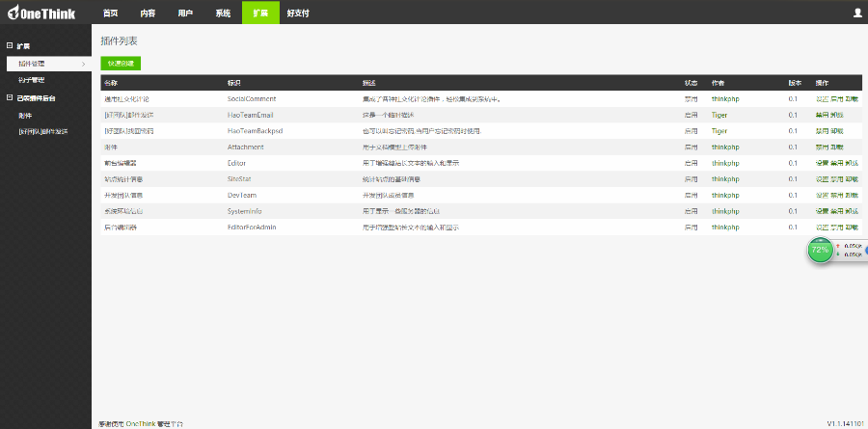
Task: Open [好团队]邮件发送 in the sidebar
Action: tap(43, 132)
